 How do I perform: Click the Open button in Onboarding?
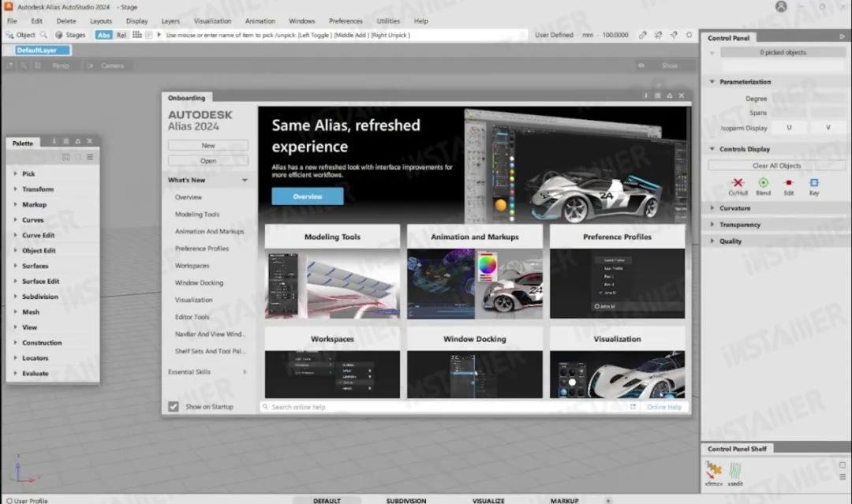tap(208, 161)
